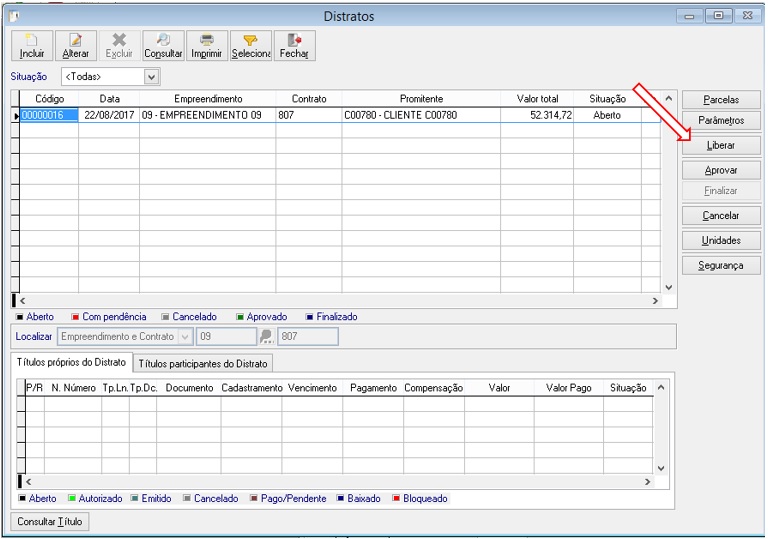Open Alterar to edit the distrato
The height and width of the screenshot is (539, 768).
pyautogui.click(x=75, y=46)
